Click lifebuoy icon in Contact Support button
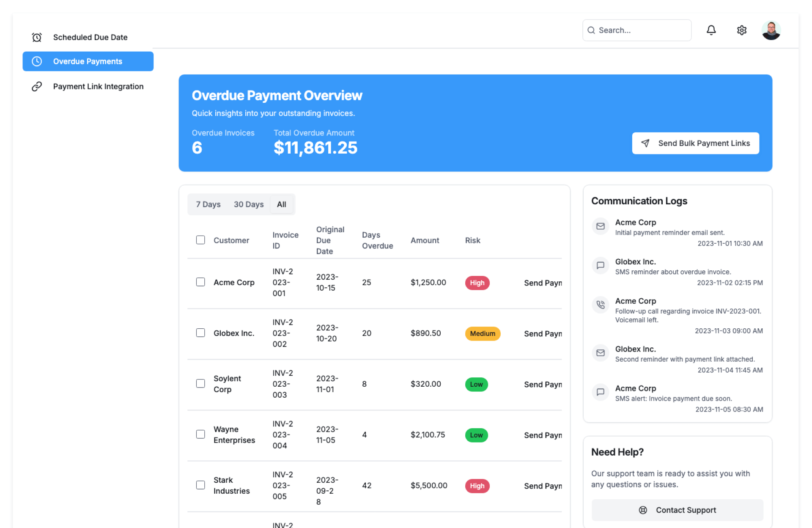Viewport: 812px width, 528px height. pyautogui.click(x=642, y=510)
